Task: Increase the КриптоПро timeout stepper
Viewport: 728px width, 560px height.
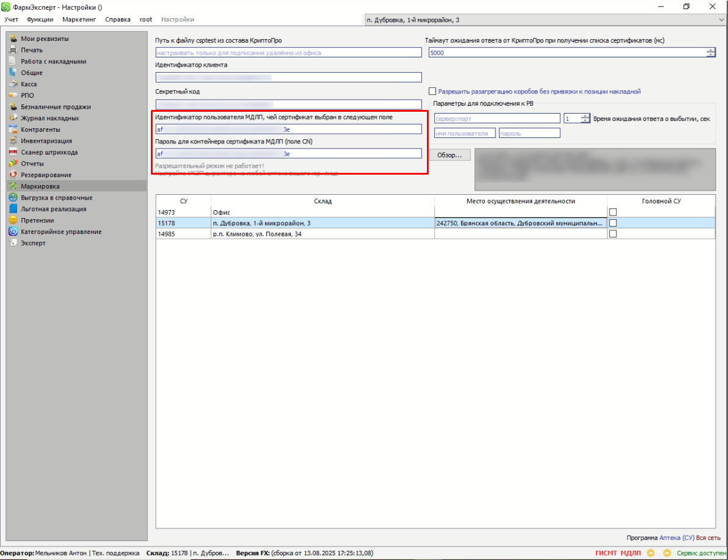Action: (710, 51)
